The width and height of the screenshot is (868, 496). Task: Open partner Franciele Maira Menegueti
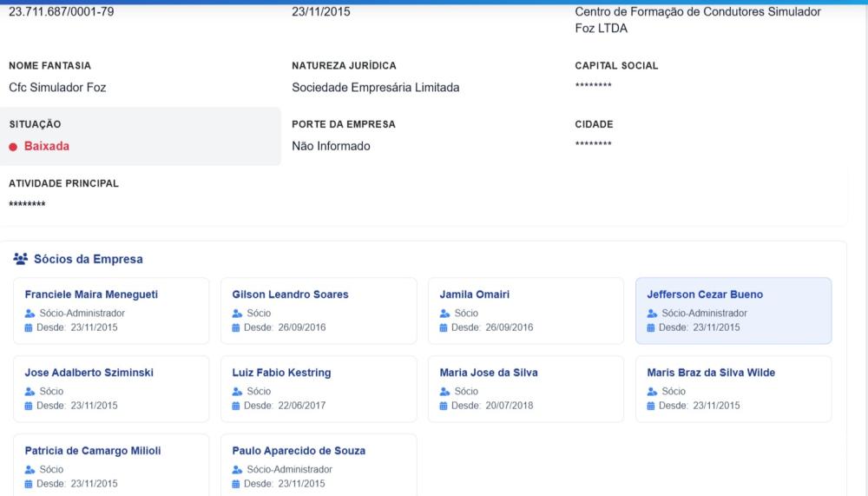[91, 294]
